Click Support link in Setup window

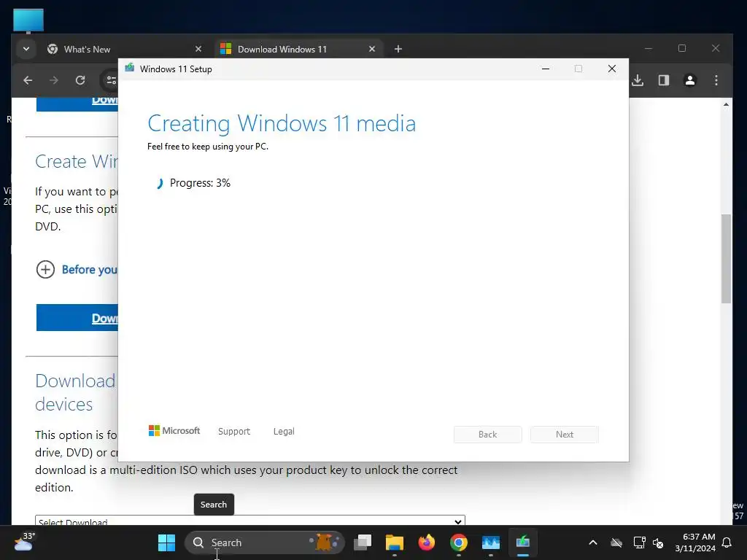[x=234, y=432]
